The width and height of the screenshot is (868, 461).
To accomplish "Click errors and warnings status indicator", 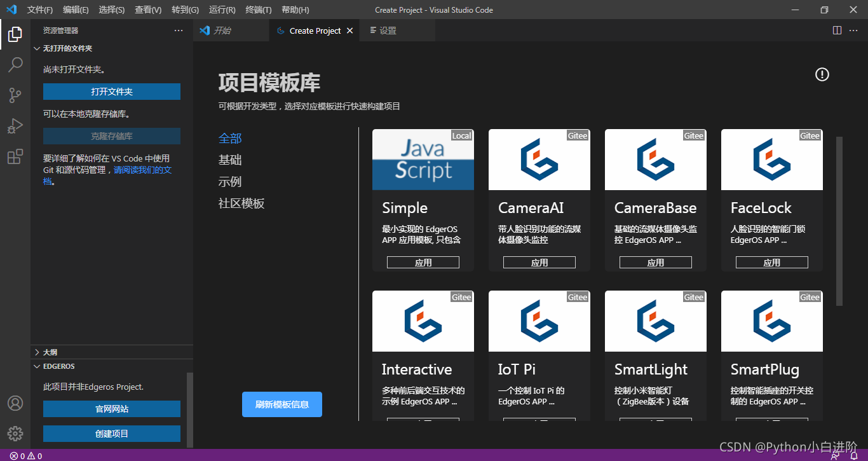I will (x=26, y=456).
